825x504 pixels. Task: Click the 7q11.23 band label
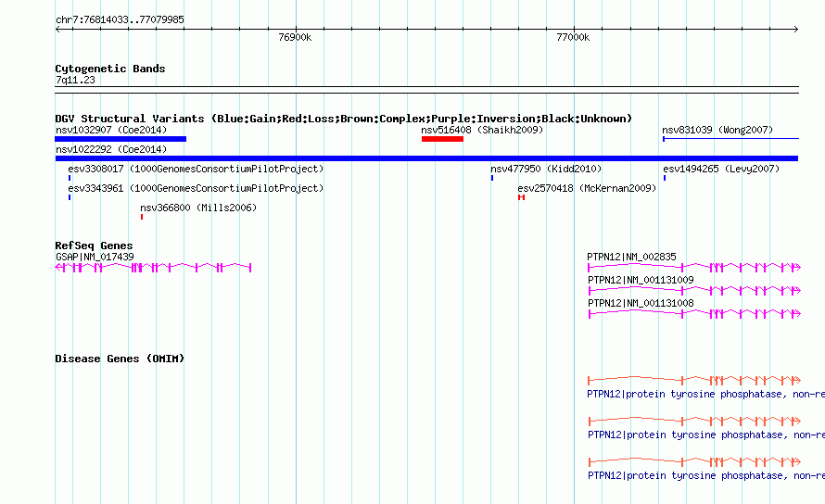(x=75, y=80)
